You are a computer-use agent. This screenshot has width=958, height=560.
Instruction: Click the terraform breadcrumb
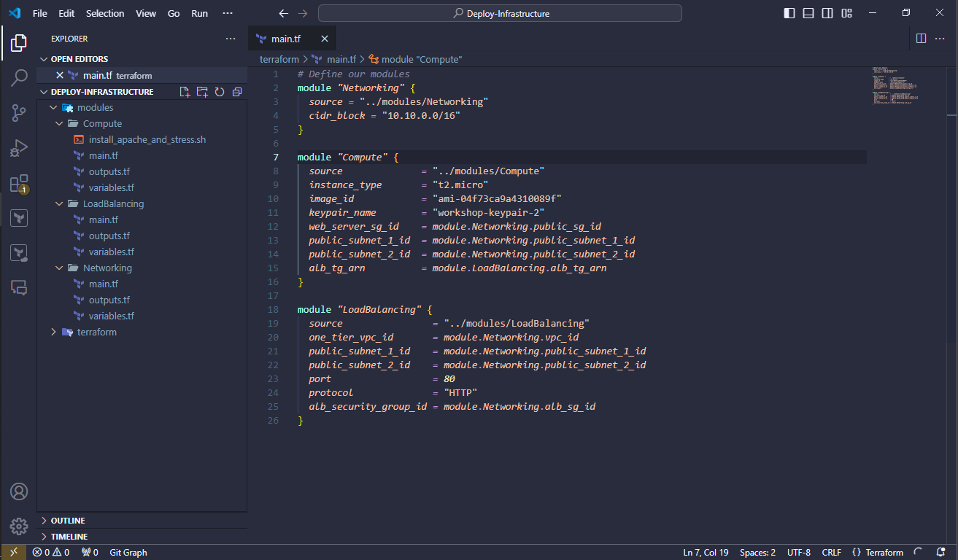pos(279,59)
